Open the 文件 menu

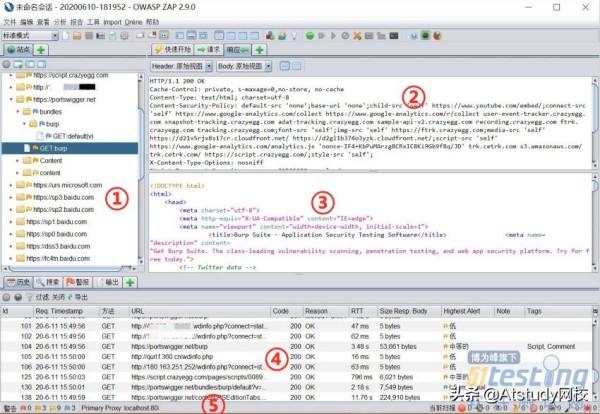[9, 22]
